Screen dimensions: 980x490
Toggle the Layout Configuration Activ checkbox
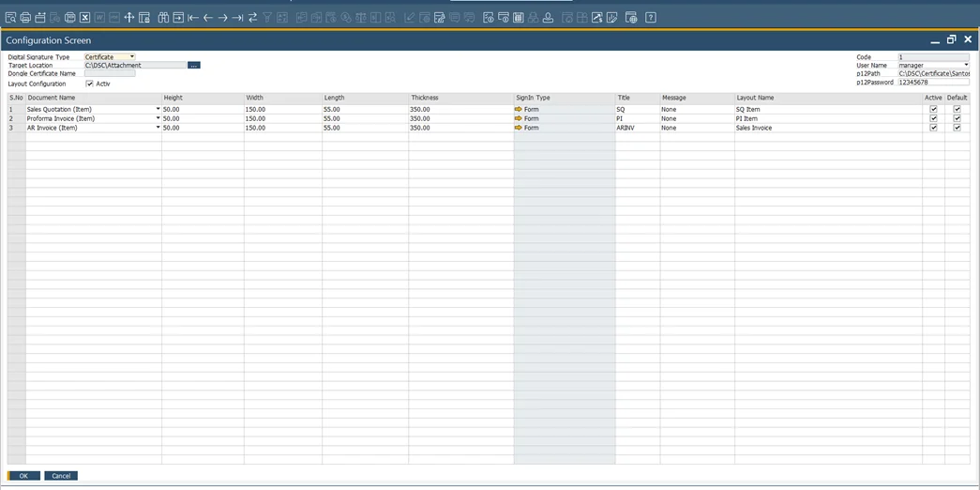coord(90,84)
